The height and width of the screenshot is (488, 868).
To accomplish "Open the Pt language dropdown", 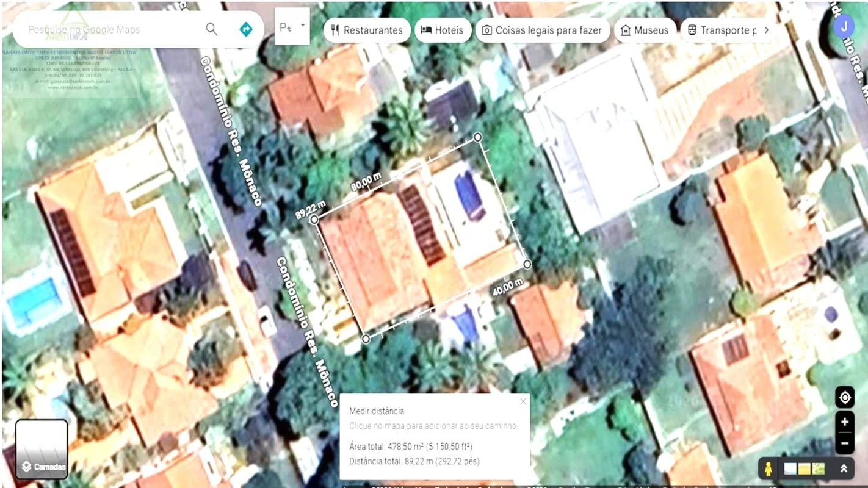I will (292, 27).
